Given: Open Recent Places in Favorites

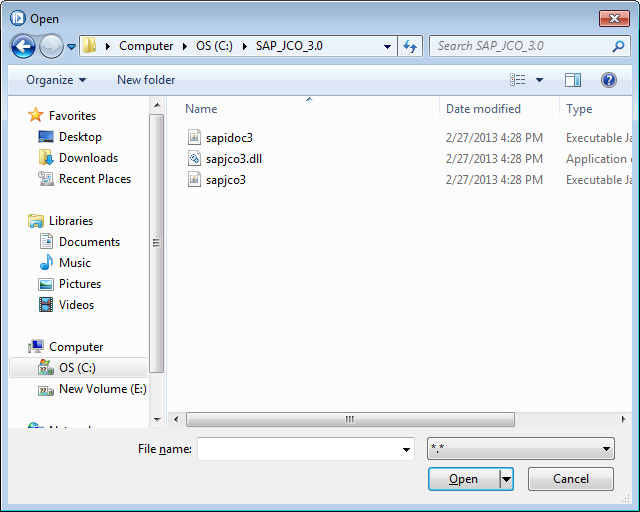Looking at the screenshot, I should point(95,179).
